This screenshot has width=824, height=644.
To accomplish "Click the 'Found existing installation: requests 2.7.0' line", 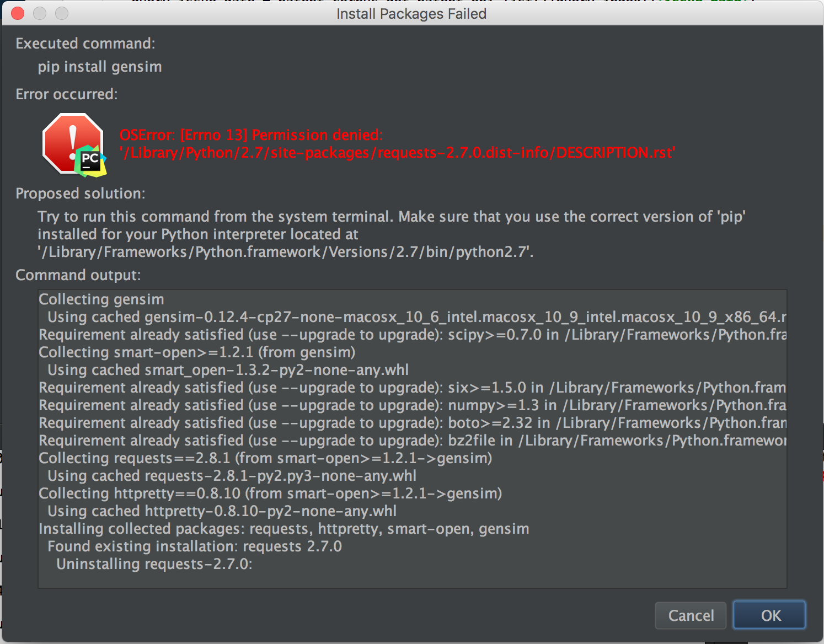I will [195, 546].
